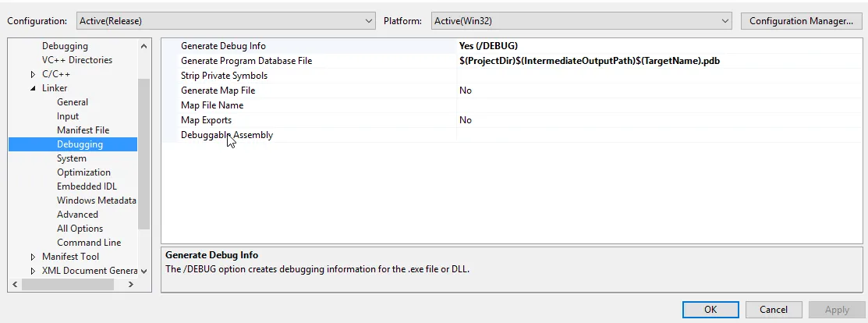Click the Cancel button
Screen dimensions: 868x323
(x=774, y=310)
